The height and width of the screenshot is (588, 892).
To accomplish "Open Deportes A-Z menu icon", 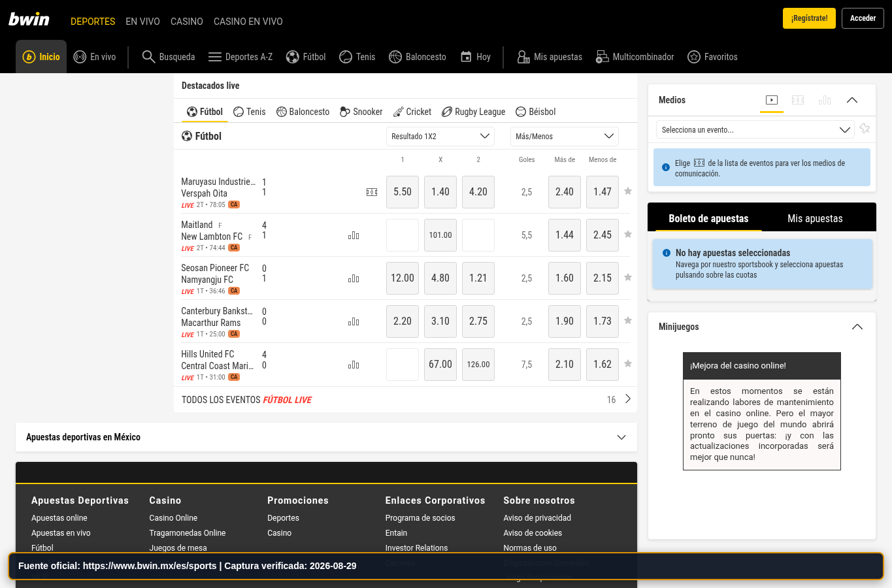I will click(x=215, y=57).
